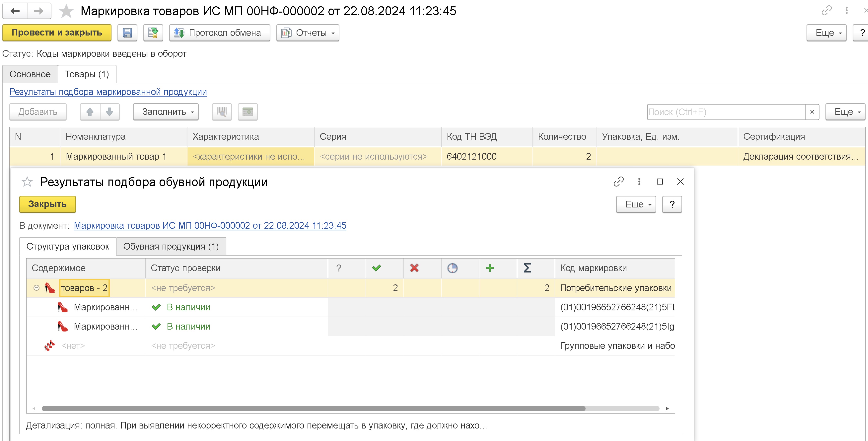Click the Потребительские упаковки cell
868x441 pixels.
tap(615, 288)
